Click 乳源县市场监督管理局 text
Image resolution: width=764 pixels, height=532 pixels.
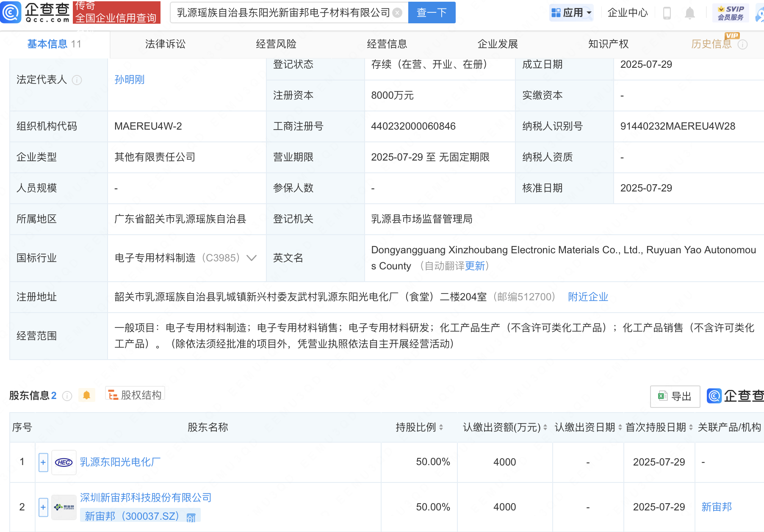click(x=422, y=219)
